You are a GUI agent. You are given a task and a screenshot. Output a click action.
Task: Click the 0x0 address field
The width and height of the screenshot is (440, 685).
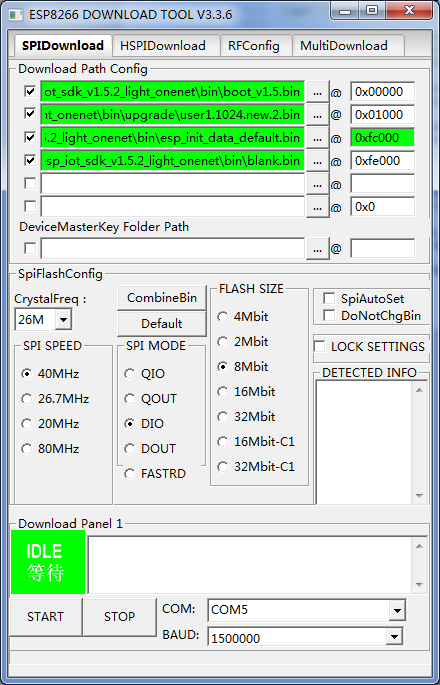pyautogui.click(x=382, y=207)
